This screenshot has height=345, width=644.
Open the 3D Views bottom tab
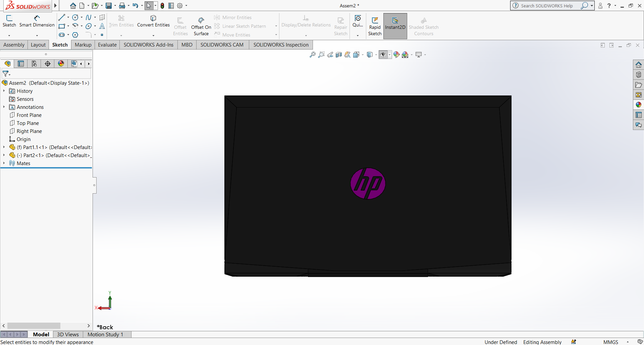(68, 334)
